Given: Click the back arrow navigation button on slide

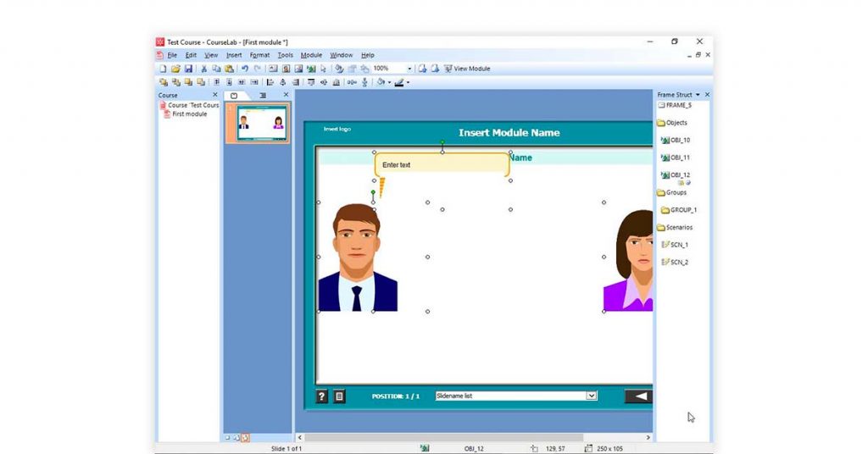Looking at the screenshot, I should point(639,396).
